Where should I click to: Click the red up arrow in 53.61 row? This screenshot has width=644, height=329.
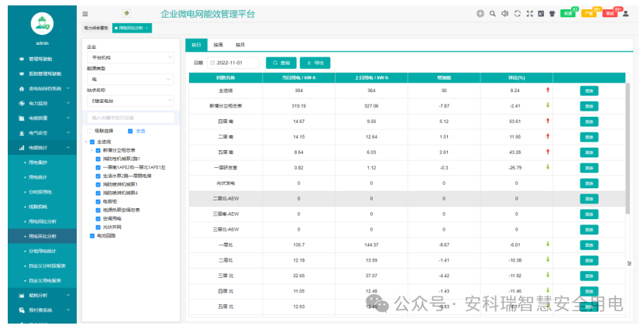pos(547,121)
